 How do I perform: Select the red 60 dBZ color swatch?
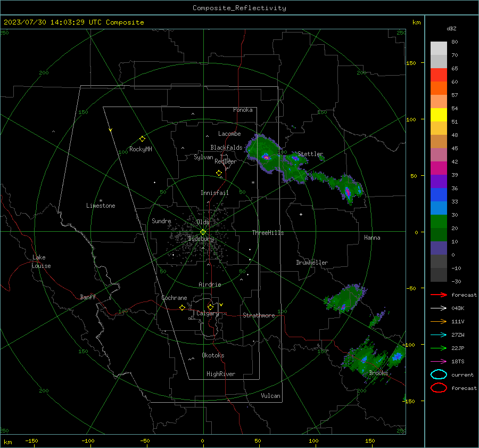click(x=439, y=75)
